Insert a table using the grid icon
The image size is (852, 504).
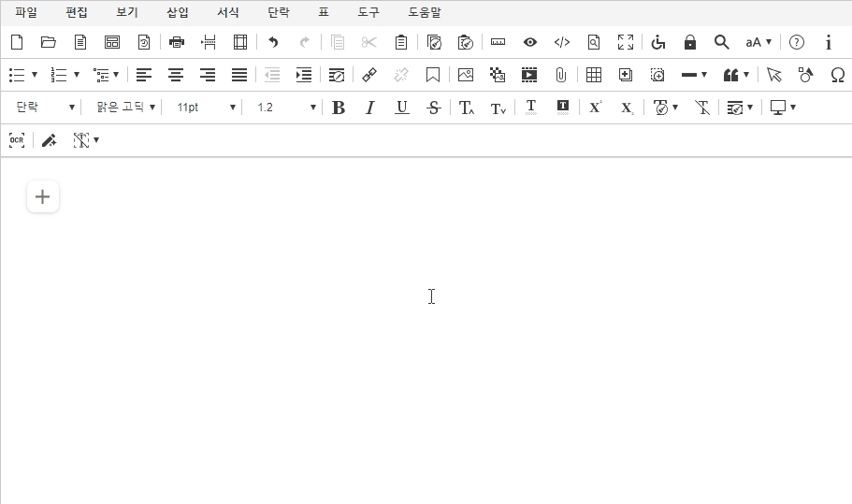[x=593, y=75]
